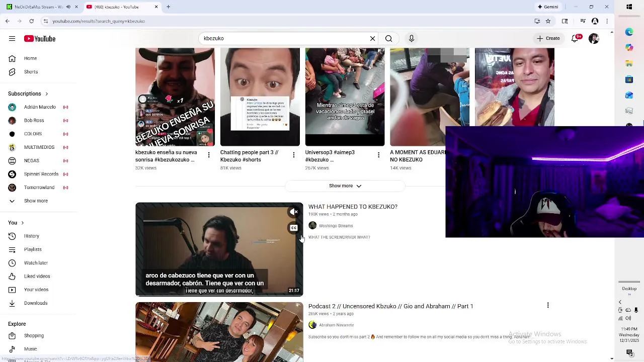
Task: Open the YouTube guide hamburger menu
Action: click(12, 39)
